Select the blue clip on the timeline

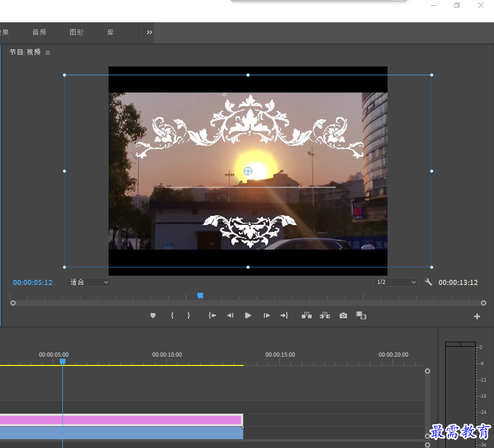122,433
